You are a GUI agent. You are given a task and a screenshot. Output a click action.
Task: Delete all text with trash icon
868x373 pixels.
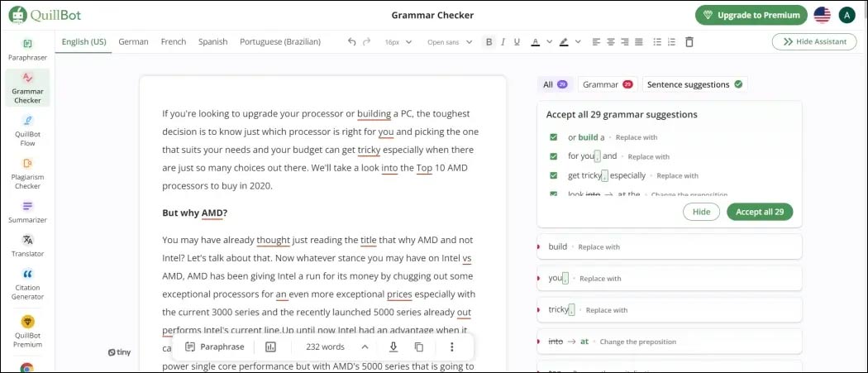tap(689, 41)
